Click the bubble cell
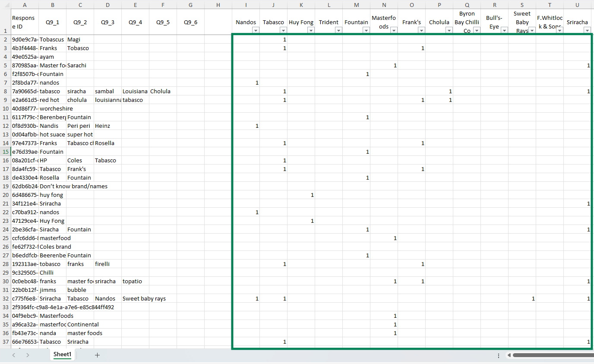The image size is (594, 364). click(80, 290)
